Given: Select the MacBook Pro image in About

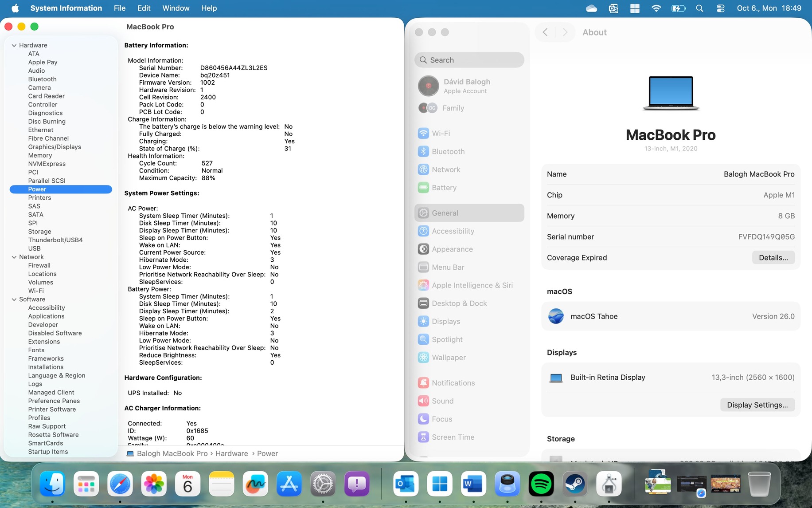Looking at the screenshot, I should coord(671,93).
